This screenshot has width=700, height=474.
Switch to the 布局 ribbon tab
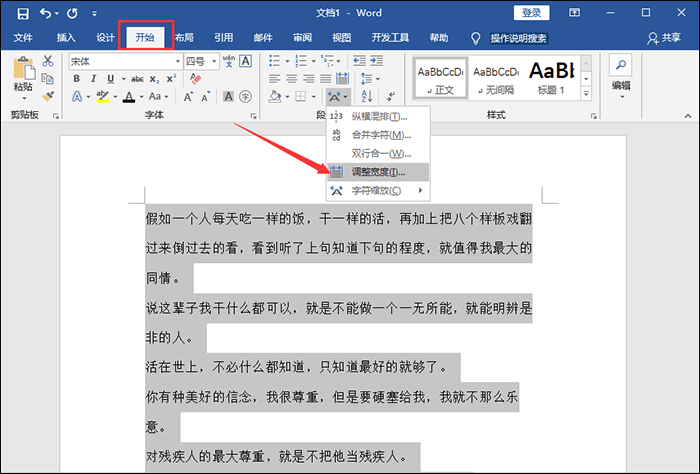click(184, 37)
